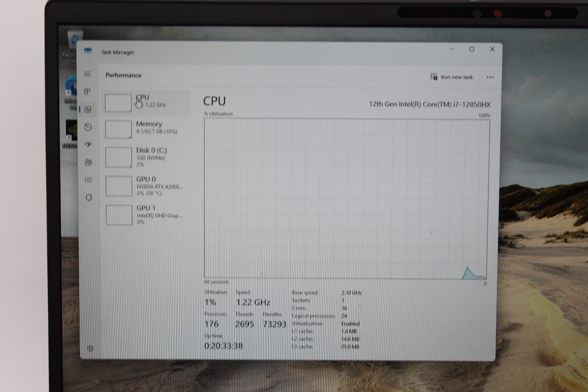Click the L3 cache 25.0 MB value

(x=350, y=347)
